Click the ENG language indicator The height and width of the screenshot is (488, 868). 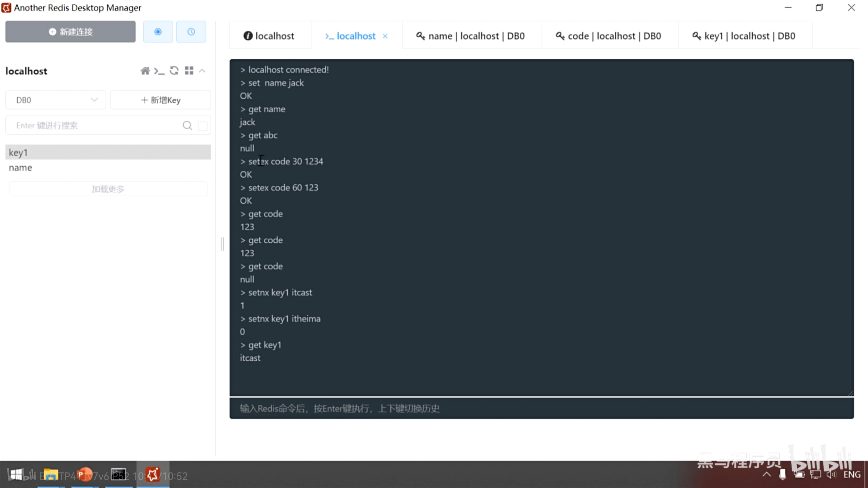[852, 475]
